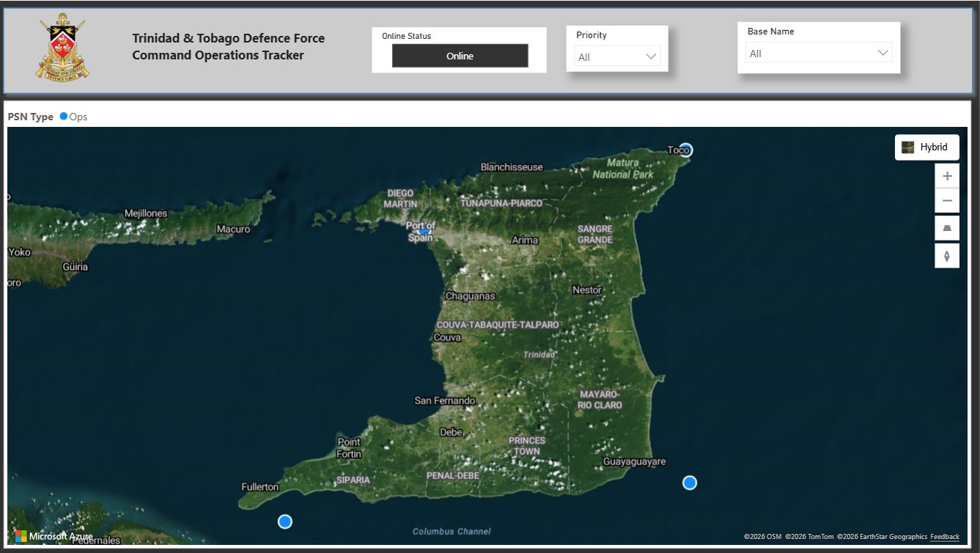Select the blue marker at Toco

coord(686,150)
